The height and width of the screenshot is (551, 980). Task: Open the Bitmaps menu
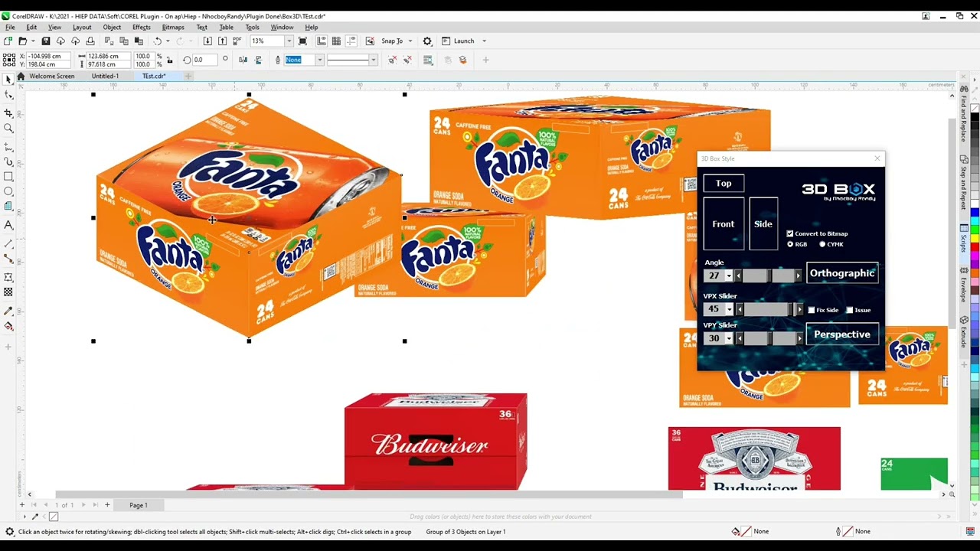pyautogui.click(x=173, y=27)
